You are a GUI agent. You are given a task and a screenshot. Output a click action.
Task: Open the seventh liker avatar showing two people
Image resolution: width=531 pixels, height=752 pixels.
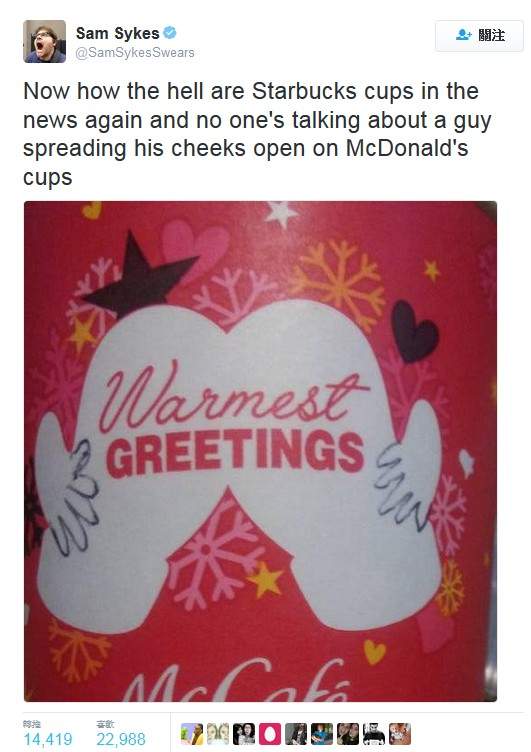pos(348,734)
